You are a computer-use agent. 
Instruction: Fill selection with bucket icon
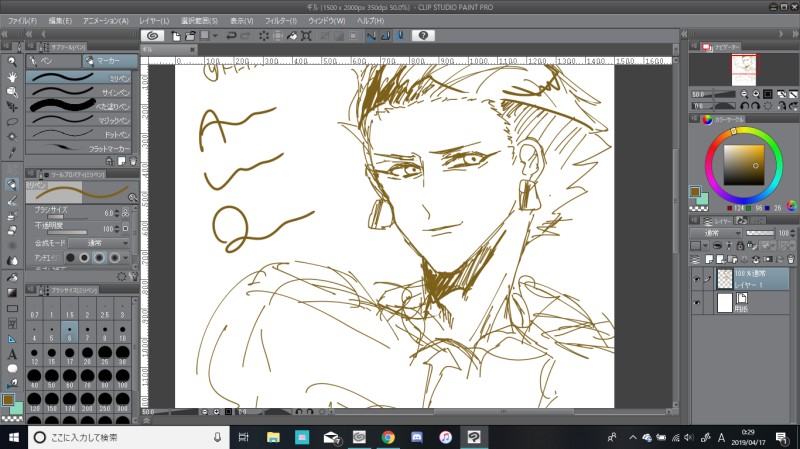point(292,36)
